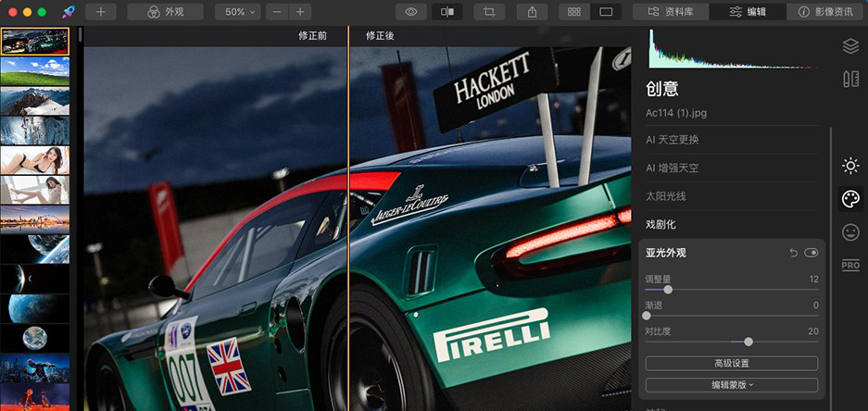Select the ice climbing thumbnail
The height and width of the screenshot is (411, 868).
tap(35, 131)
